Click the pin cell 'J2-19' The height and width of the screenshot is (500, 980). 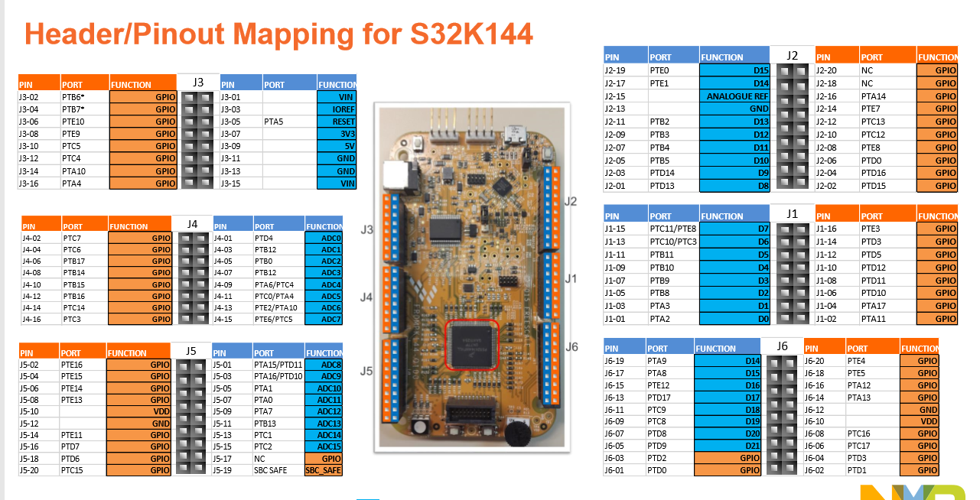click(626, 70)
